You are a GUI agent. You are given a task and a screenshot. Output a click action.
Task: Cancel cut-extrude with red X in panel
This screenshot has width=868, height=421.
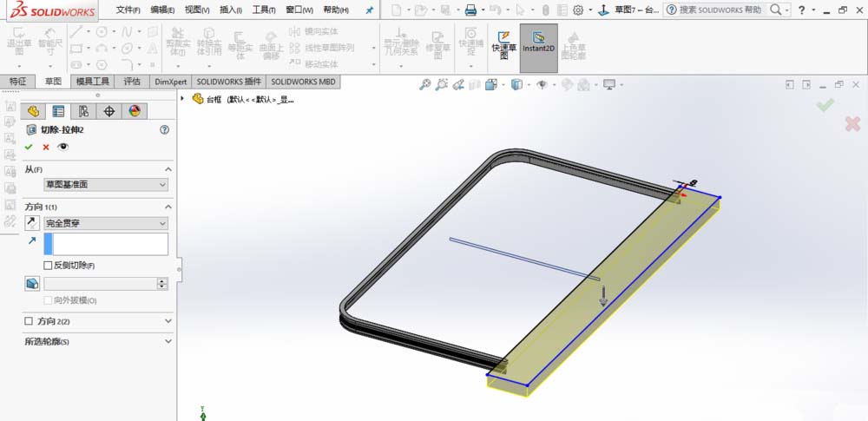click(x=46, y=147)
